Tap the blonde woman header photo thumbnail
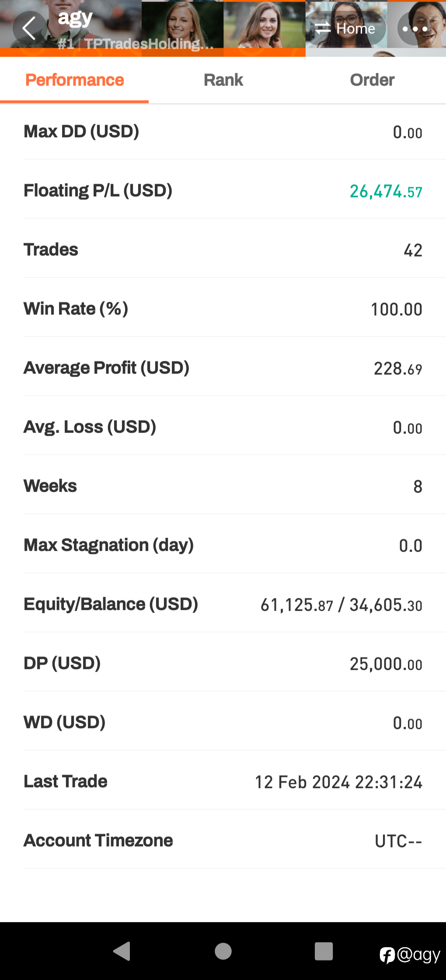 [182, 28]
